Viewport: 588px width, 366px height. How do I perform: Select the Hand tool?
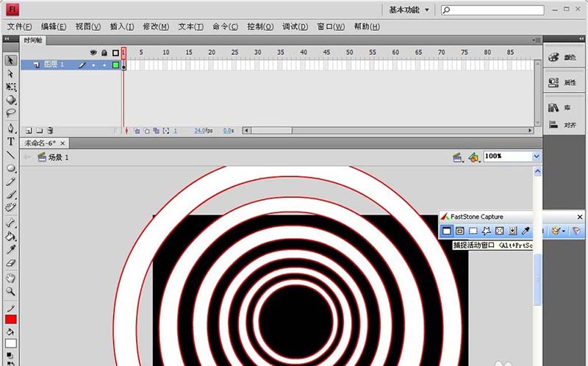[x=10, y=278]
